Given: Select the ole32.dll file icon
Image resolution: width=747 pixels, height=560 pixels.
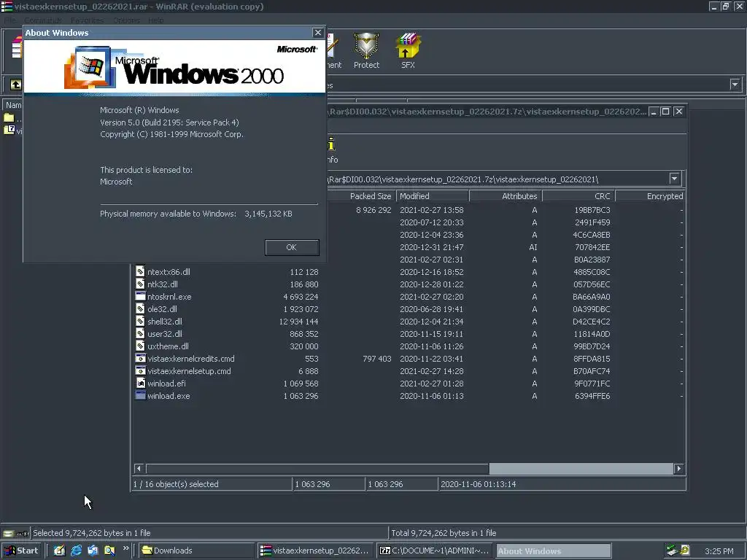Looking at the screenshot, I should 140,308.
